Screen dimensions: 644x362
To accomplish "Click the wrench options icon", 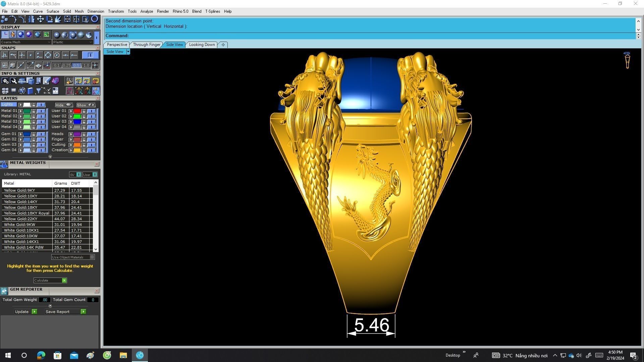I will coord(13,81).
